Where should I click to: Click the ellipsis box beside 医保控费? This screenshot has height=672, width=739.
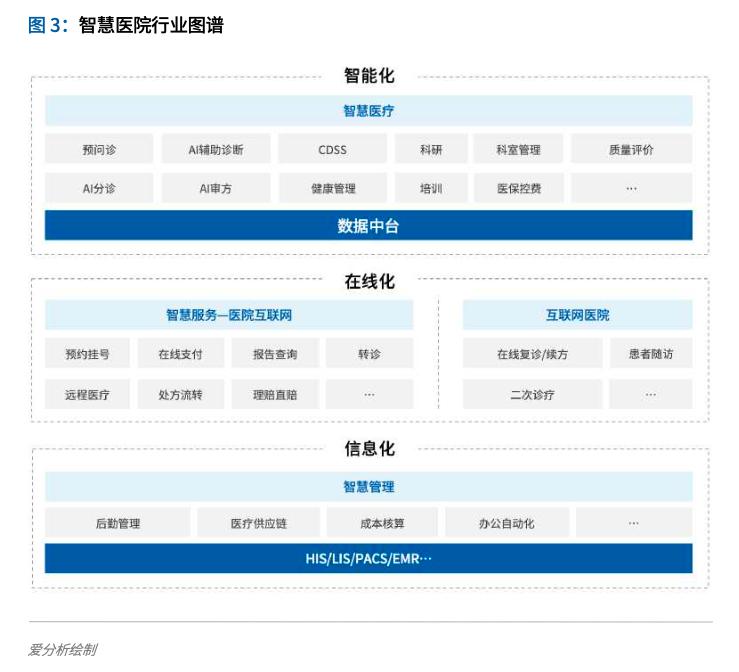[632, 188]
